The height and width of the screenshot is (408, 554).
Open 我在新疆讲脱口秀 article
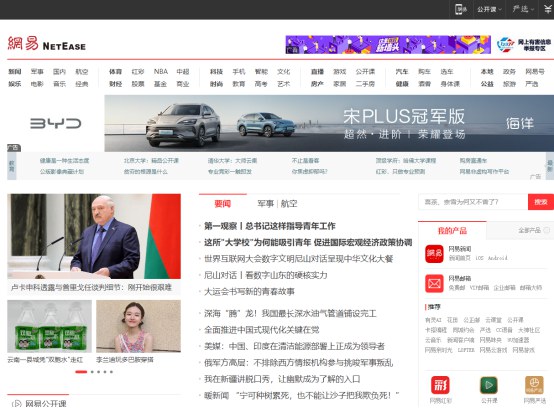pyautogui.click(x=282, y=379)
